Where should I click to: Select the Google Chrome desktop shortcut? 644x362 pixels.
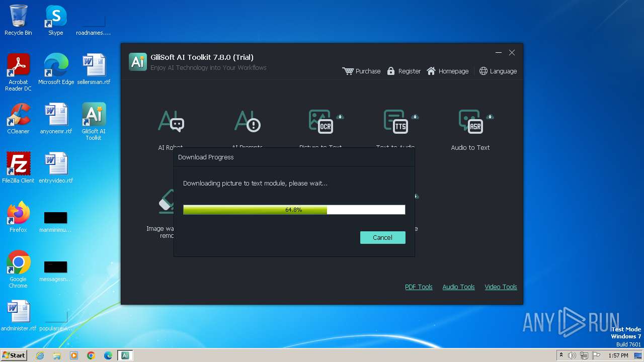tap(18, 269)
